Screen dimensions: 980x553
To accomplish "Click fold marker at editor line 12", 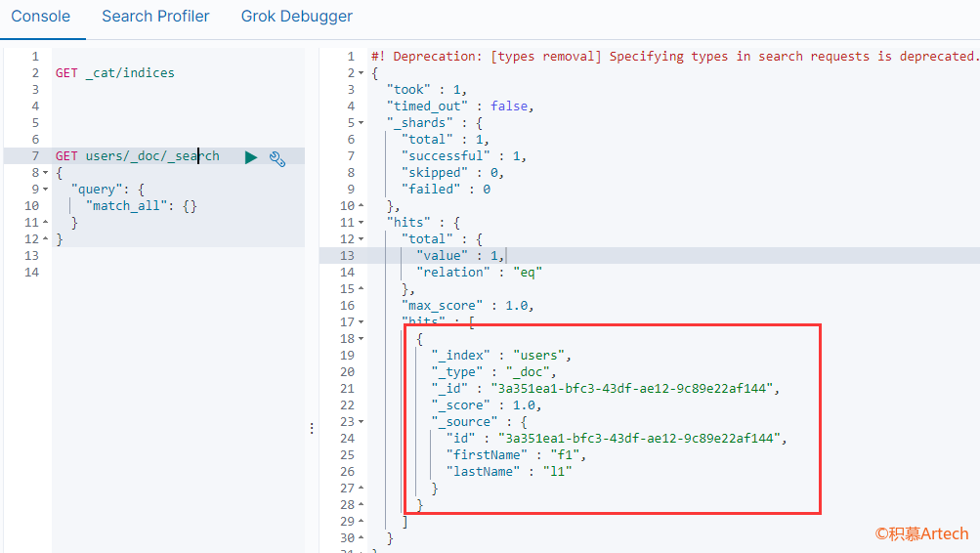I will tap(46, 238).
